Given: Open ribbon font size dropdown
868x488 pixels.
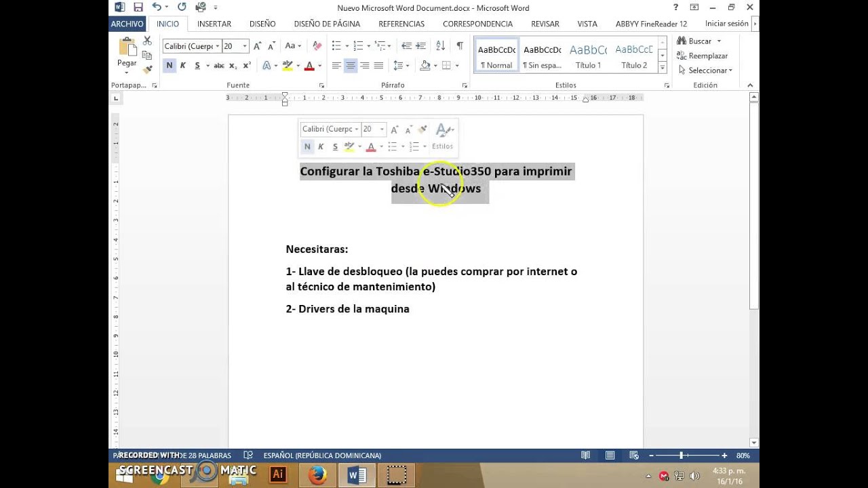Looking at the screenshot, I should click(245, 46).
